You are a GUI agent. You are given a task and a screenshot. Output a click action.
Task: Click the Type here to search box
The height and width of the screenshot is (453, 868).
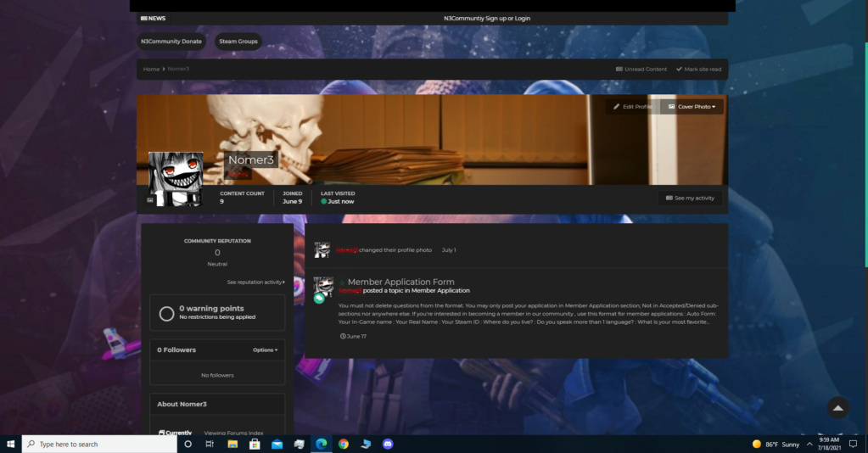tap(99, 444)
